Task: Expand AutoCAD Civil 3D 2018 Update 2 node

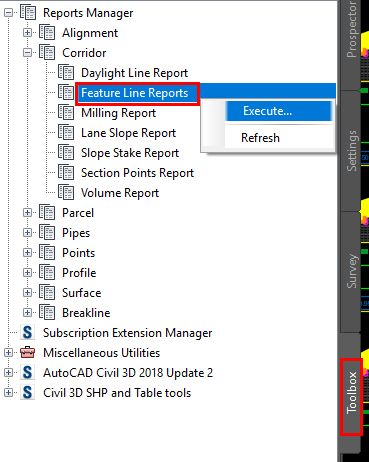Action: click(8, 373)
